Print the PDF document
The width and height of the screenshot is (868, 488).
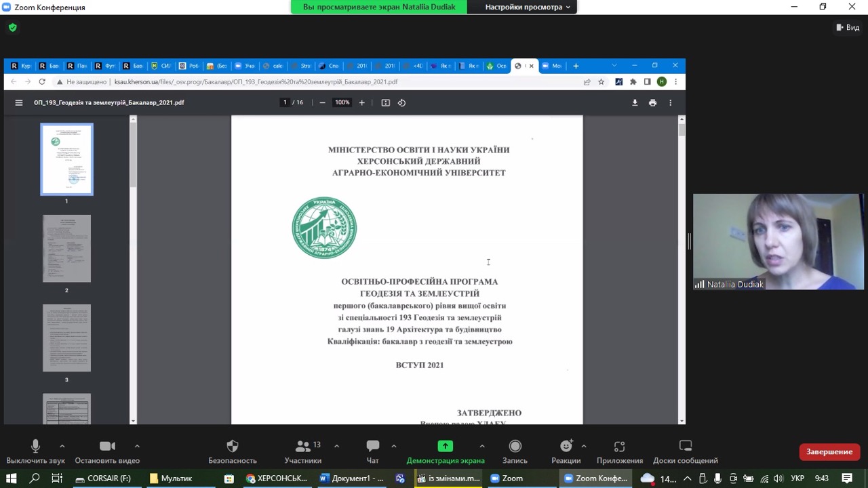[652, 102]
